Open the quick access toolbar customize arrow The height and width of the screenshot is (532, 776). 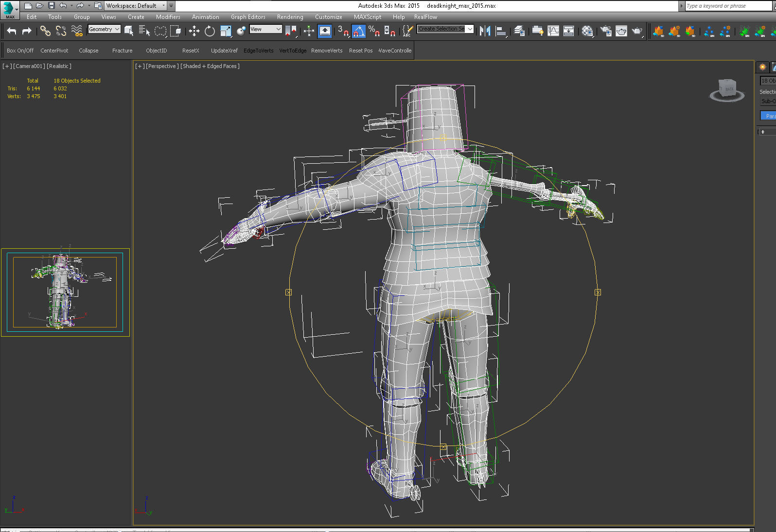coord(171,6)
